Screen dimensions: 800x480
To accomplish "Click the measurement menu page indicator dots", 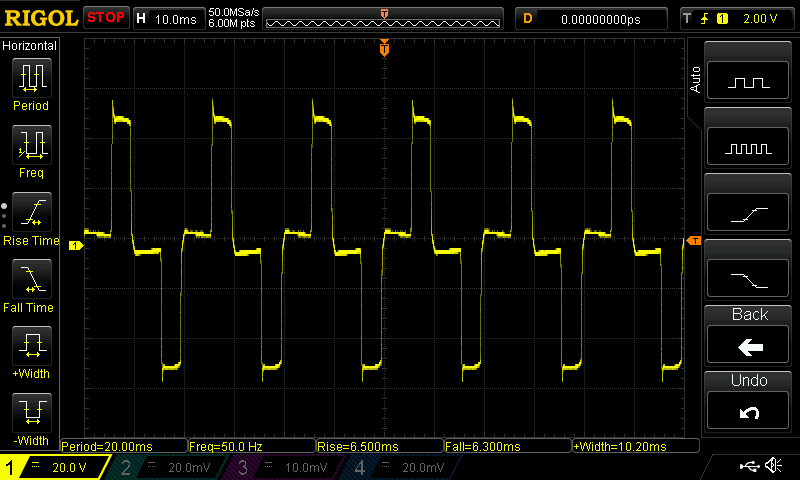I will coord(4,216).
